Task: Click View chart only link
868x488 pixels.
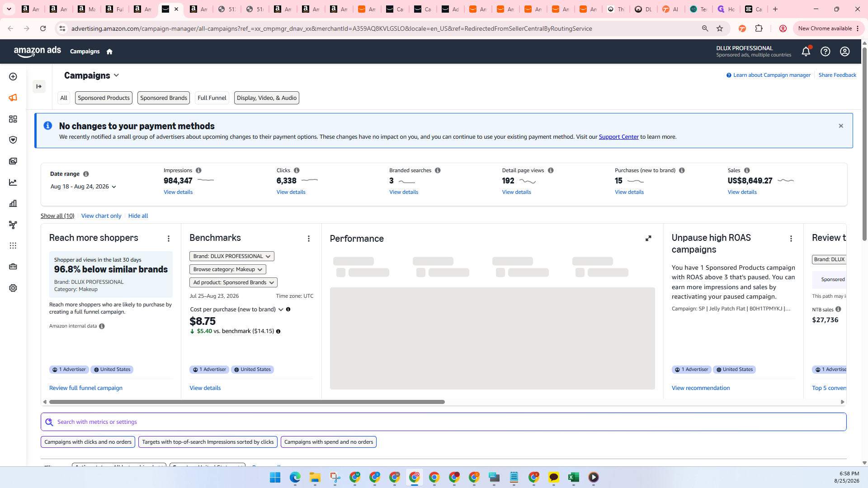Action: point(101,216)
